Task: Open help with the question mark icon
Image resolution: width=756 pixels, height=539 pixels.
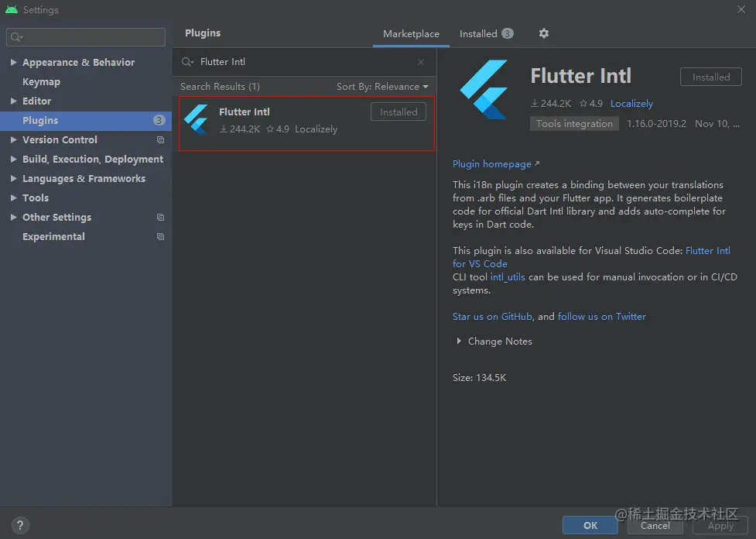Action: tap(20, 525)
